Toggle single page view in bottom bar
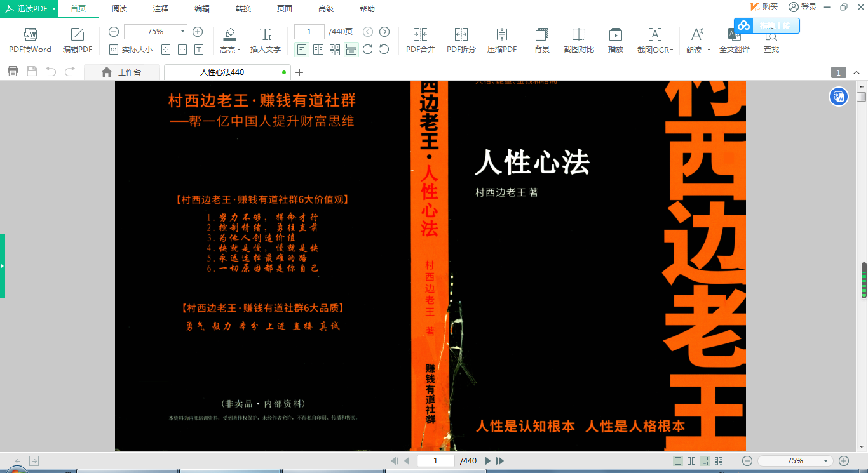The width and height of the screenshot is (868, 473). [x=678, y=461]
